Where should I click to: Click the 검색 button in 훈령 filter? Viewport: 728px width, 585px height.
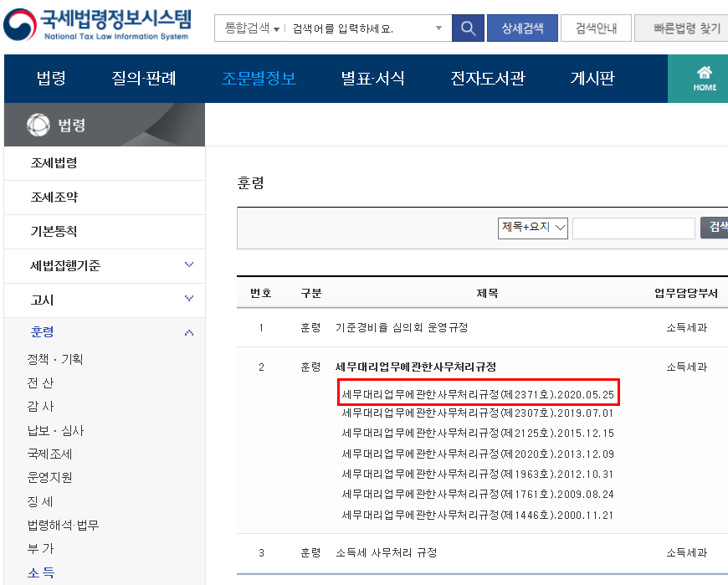[x=715, y=228]
